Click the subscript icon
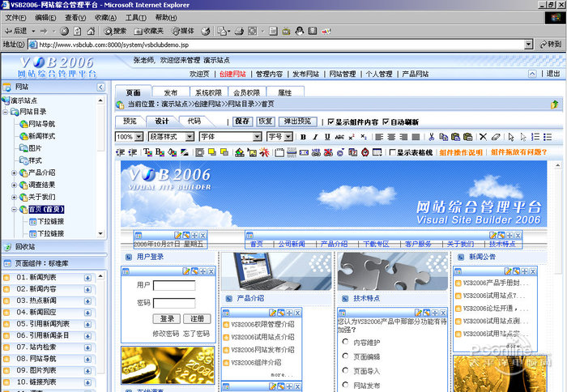Screen dimensions: 567x392 click(364, 137)
